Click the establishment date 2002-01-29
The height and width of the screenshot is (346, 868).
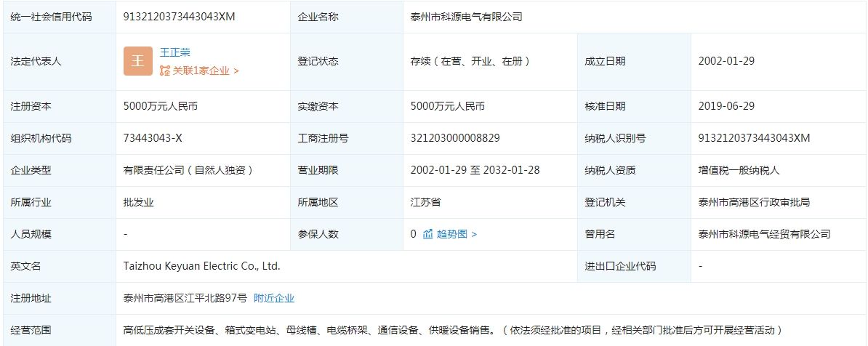tap(726, 61)
